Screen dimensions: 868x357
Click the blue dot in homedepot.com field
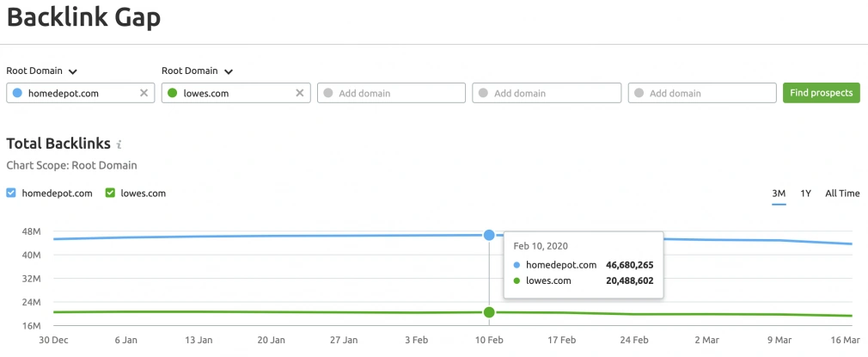pyautogui.click(x=17, y=93)
